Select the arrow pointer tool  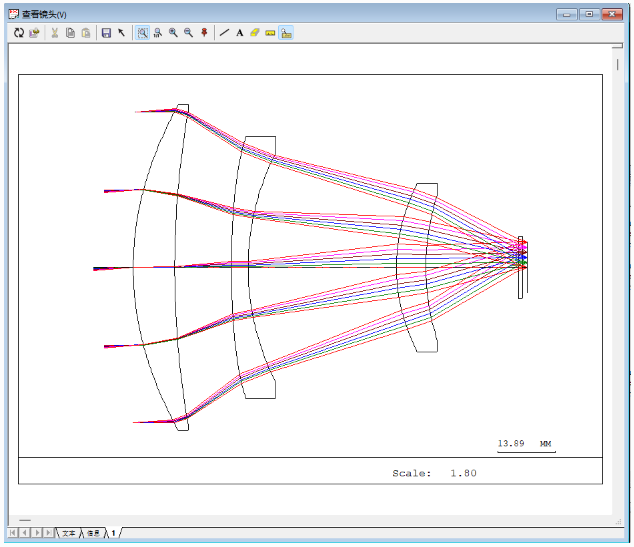click(x=122, y=33)
